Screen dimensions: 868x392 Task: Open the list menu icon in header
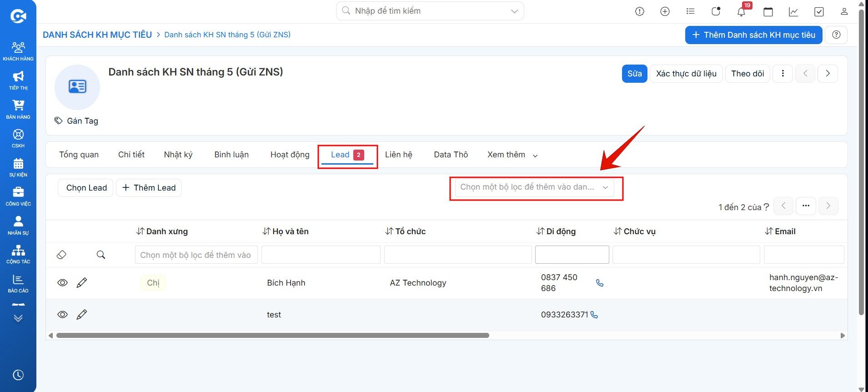691,11
